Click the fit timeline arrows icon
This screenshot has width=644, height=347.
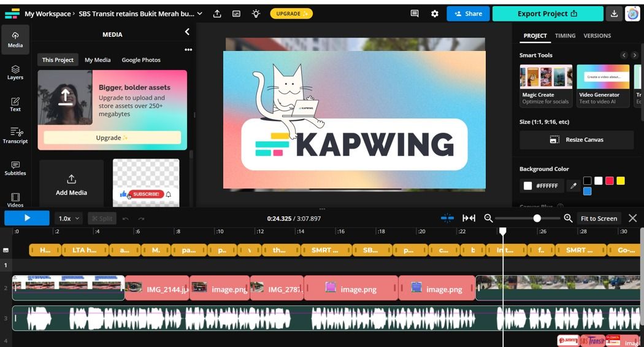click(x=469, y=218)
